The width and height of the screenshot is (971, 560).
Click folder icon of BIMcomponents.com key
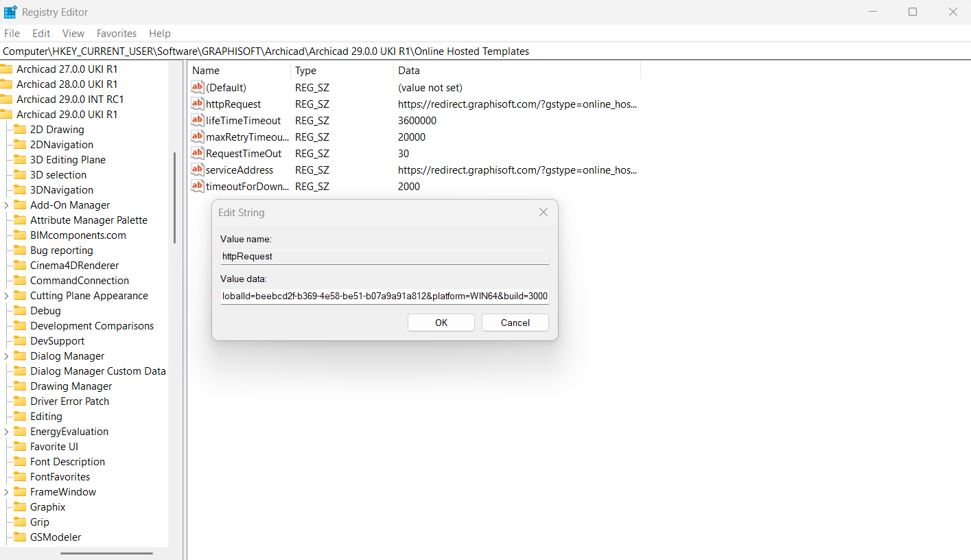(x=20, y=235)
